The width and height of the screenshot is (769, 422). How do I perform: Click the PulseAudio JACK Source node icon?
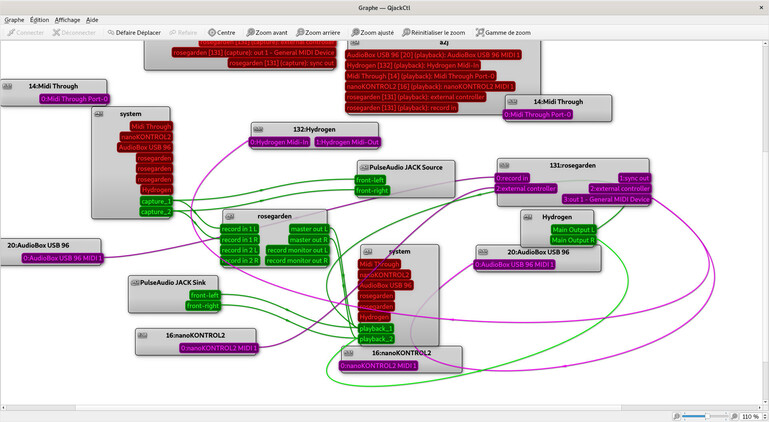(x=364, y=167)
